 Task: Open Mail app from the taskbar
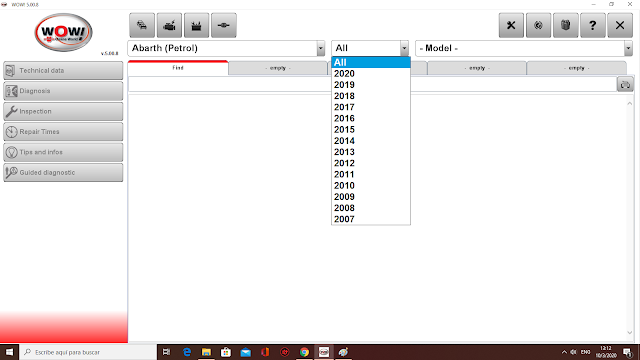click(245, 352)
